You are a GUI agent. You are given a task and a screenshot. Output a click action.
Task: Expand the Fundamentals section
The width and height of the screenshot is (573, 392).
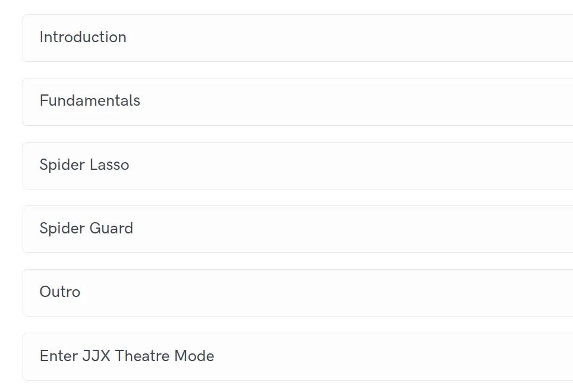tap(297, 102)
